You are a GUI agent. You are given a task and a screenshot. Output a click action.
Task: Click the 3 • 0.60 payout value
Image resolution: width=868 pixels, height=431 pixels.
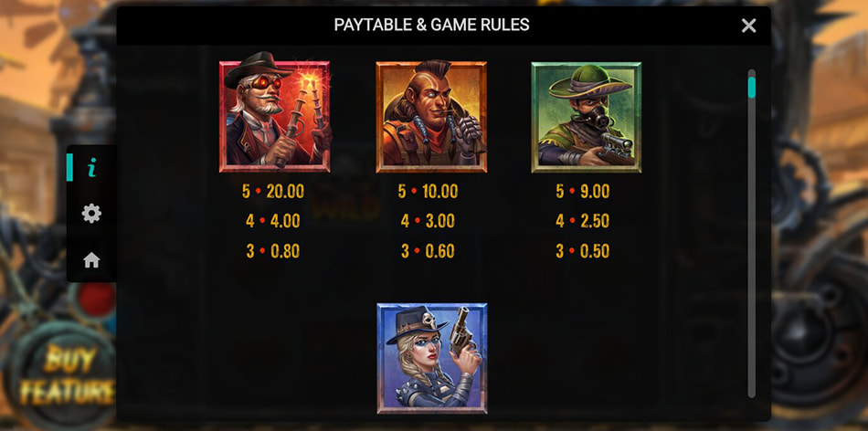coord(428,251)
